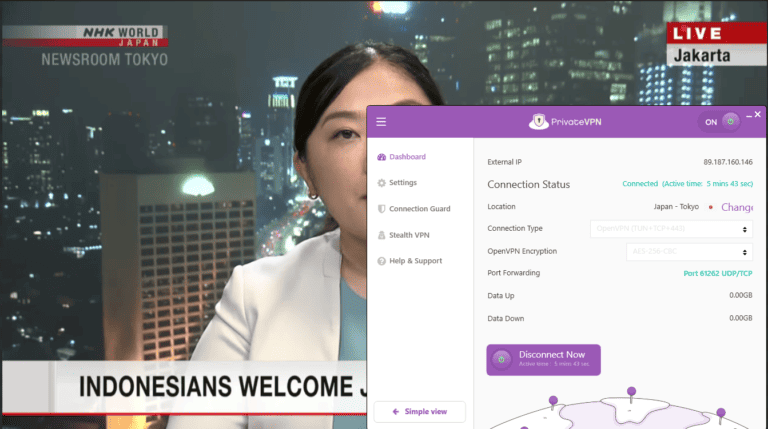Click the NEWSROOM TOKYO caption

coord(104,60)
